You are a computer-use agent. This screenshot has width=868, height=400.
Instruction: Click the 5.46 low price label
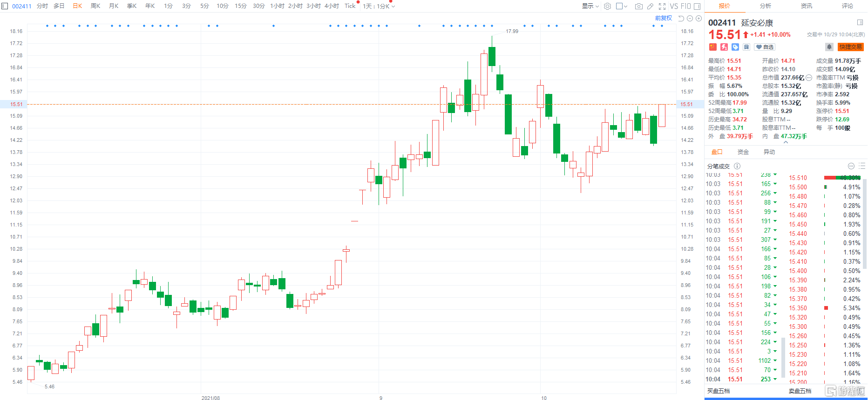pos(49,387)
